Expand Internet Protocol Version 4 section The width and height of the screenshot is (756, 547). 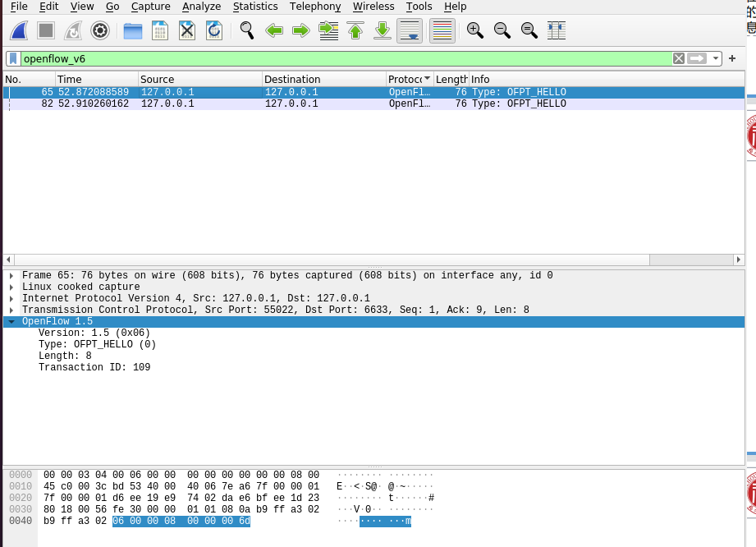point(11,299)
